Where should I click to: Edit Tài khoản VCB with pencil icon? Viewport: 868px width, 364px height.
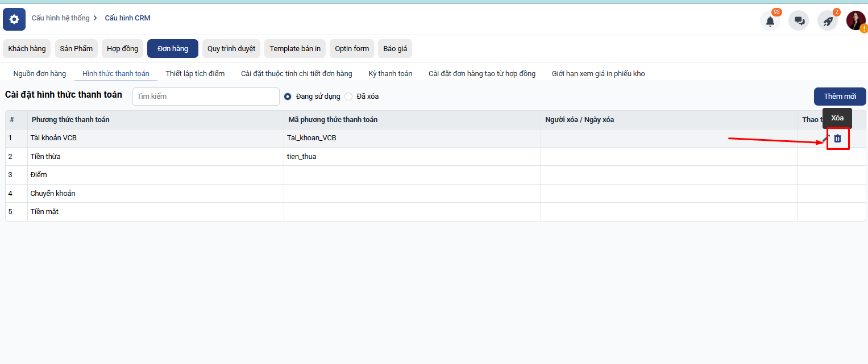pyautogui.click(x=826, y=138)
